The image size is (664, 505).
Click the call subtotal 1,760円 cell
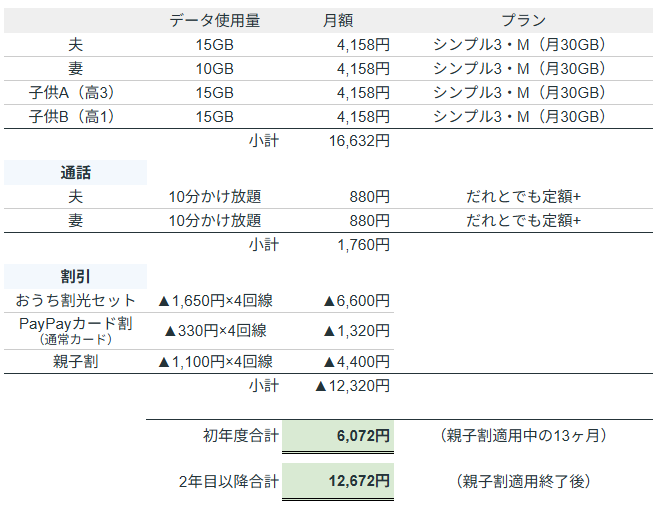(x=363, y=245)
